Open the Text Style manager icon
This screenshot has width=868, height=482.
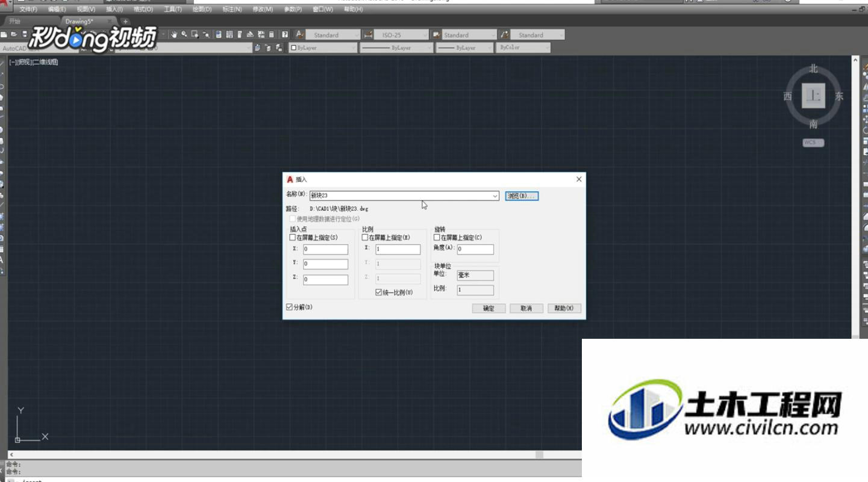click(299, 34)
